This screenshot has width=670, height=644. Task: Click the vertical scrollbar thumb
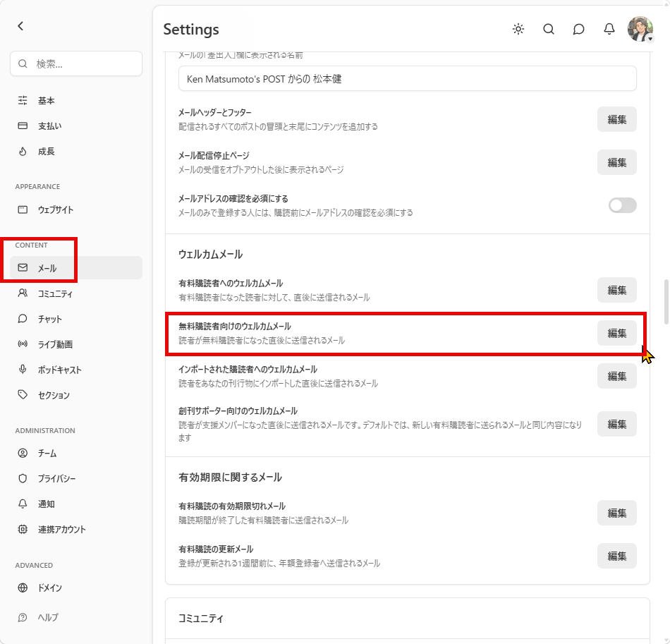[x=666, y=302]
